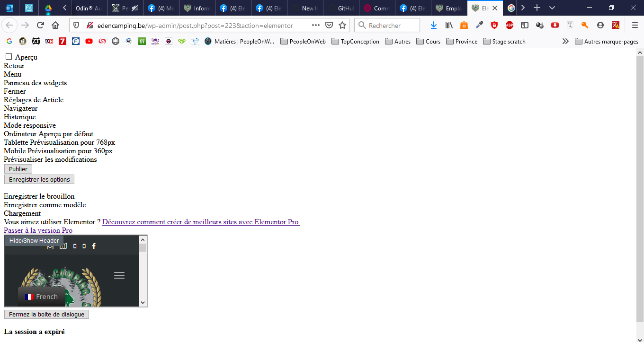Open a new tab with plus button
This screenshot has width=644, height=342.
(537, 8)
